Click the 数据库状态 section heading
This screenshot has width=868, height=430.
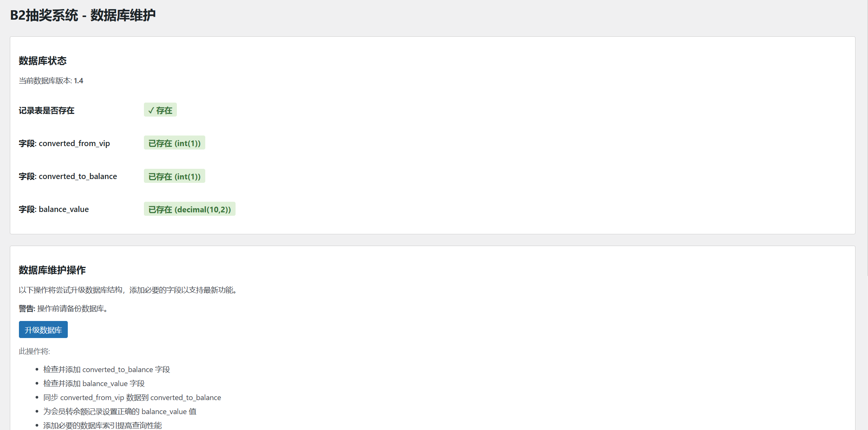[43, 61]
